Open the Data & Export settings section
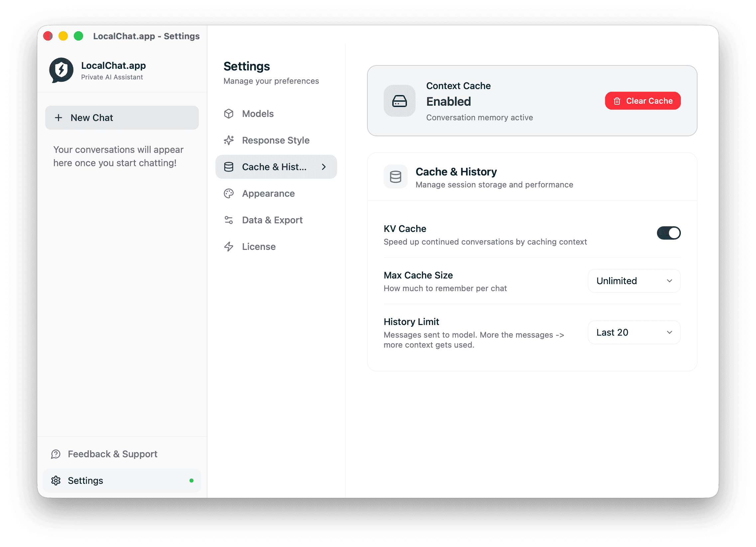Viewport: 756px width, 547px height. [x=272, y=220]
